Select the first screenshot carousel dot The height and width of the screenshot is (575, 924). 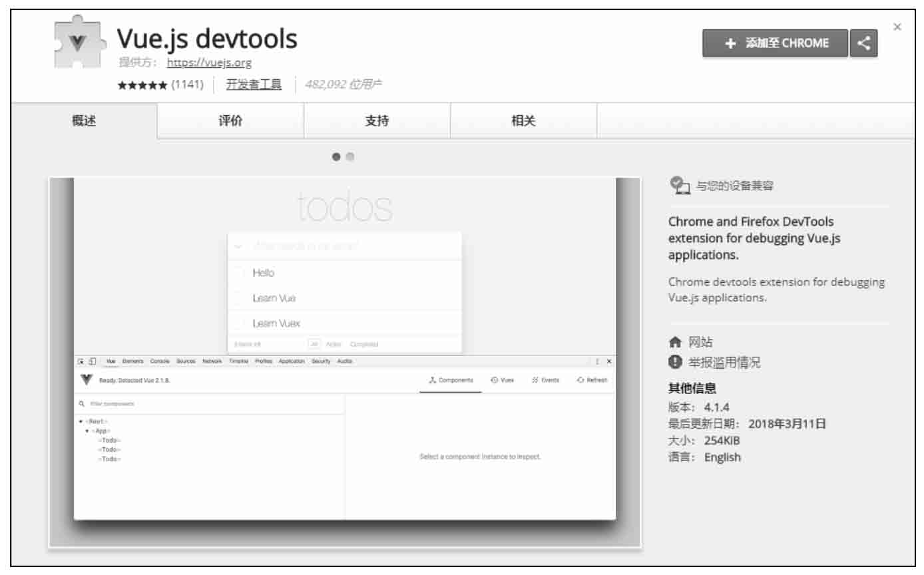[336, 157]
